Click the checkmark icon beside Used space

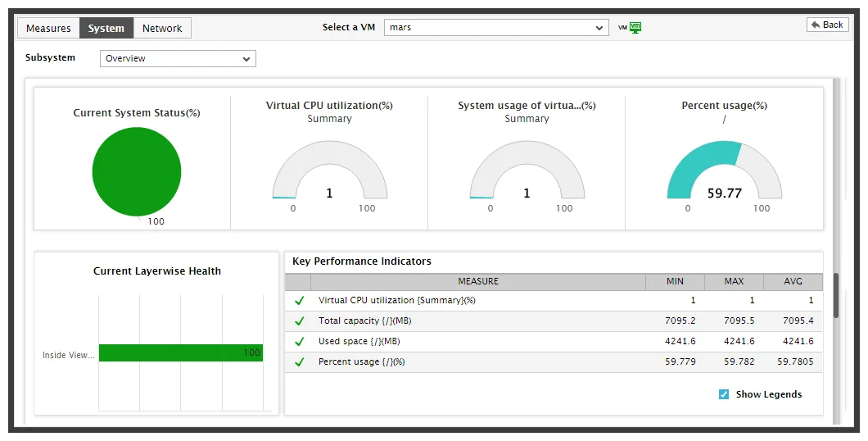tap(300, 341)
